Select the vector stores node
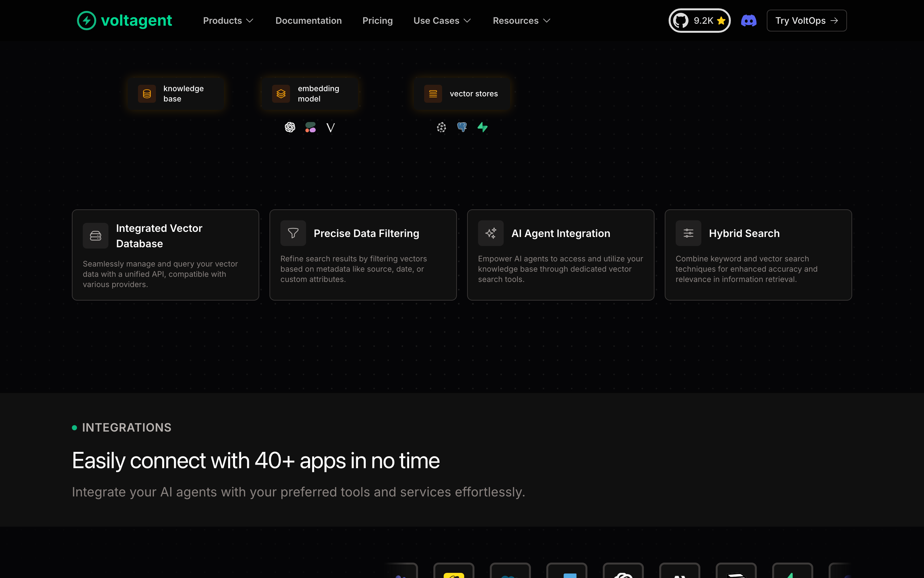The width and height of the screenshot is (924, 578). click(462, 94)
